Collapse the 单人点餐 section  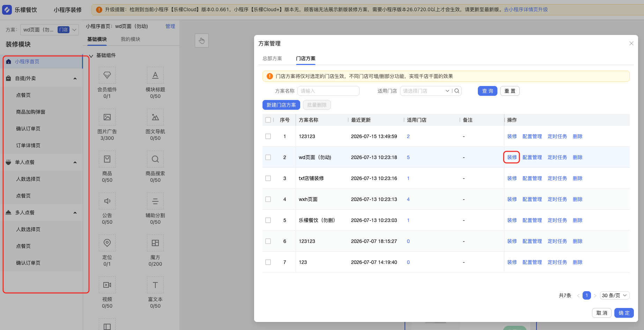tap(75, 162)
